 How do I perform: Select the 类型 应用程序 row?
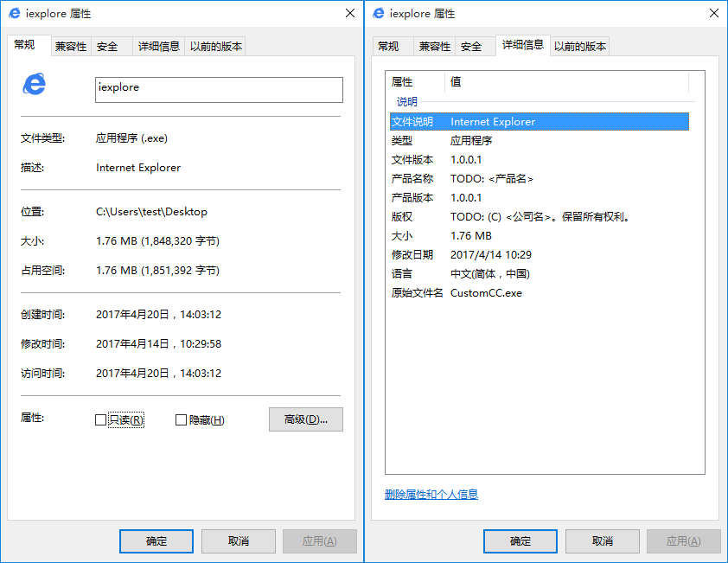[539, 141]
